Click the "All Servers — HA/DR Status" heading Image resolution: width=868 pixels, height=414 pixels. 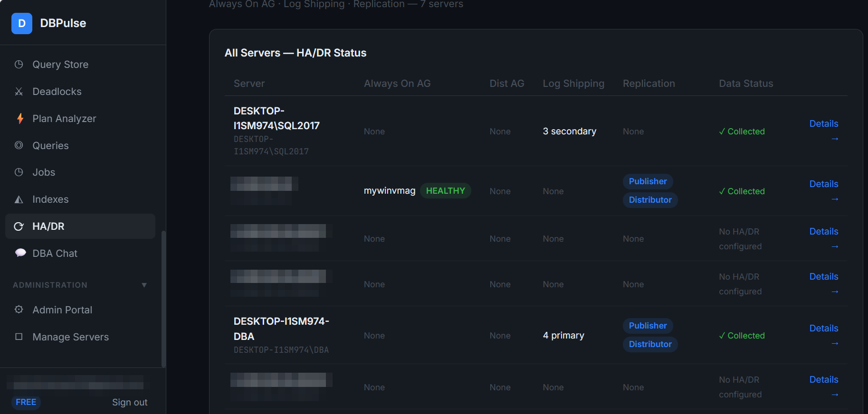coord(296,53)
